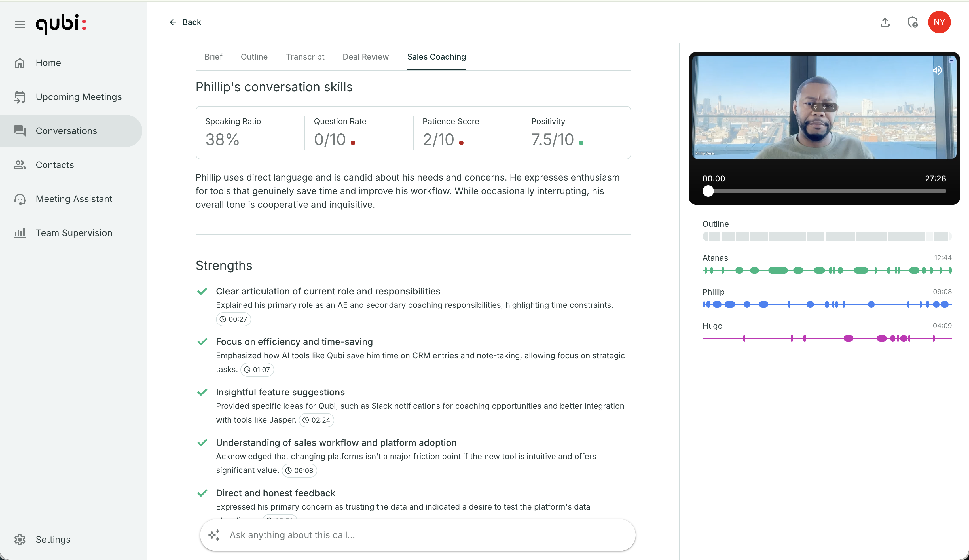Click the upload/share icon in top bar
The width and height of the screenshot is (969, 560).
click(x=885, y=22)
